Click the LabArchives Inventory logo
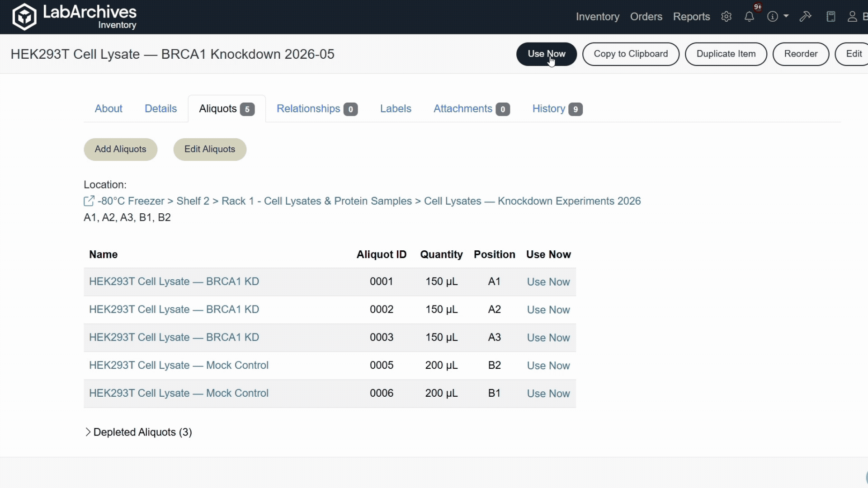The height and width of the screenshot is (488, 868). tap(75, 17)
